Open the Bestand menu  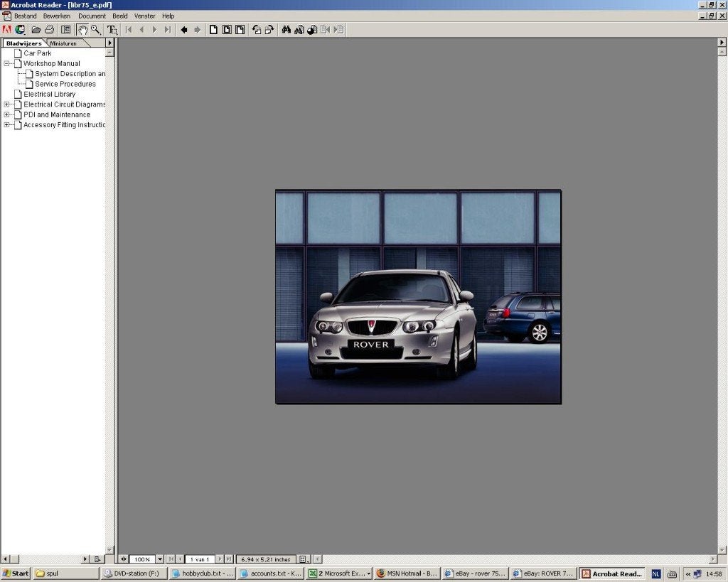click(x=25, y=16)
